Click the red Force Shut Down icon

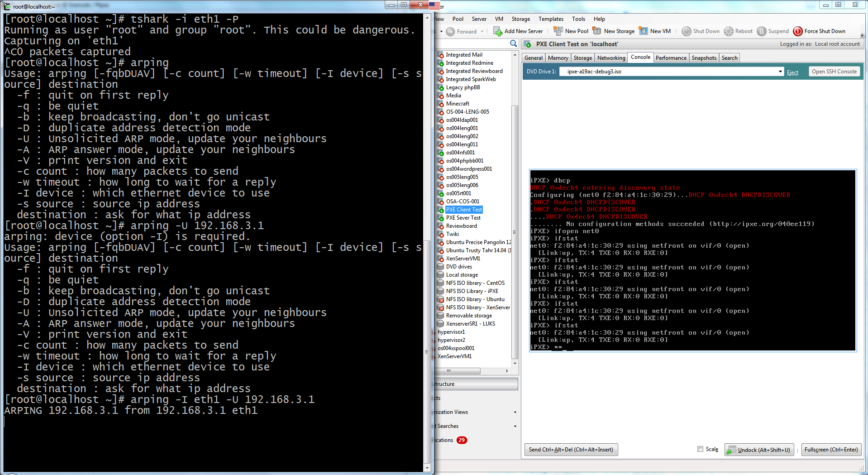(x=798, y=31)
